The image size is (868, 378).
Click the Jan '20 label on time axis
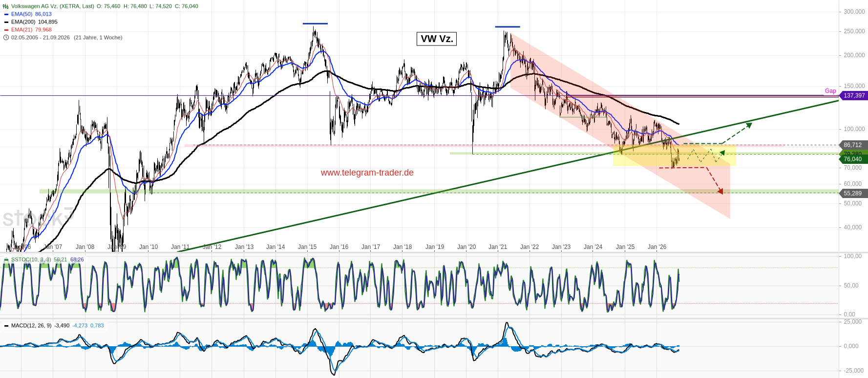click(466, 247)
